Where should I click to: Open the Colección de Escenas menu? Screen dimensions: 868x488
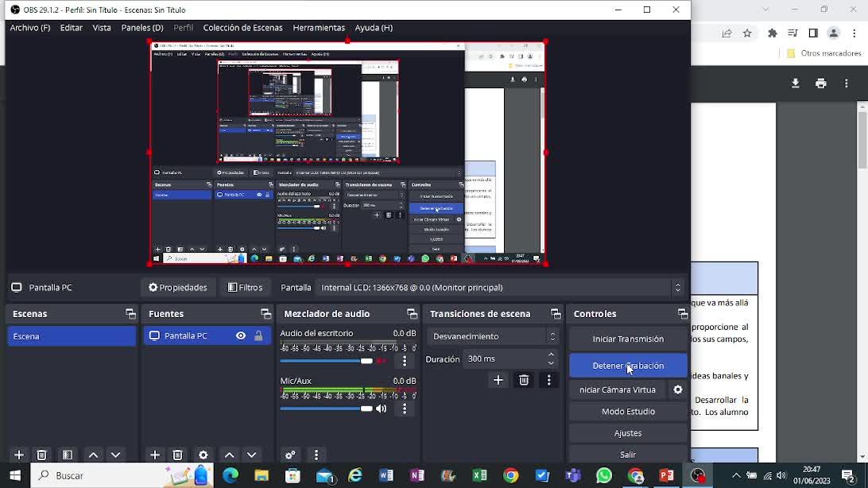(x=242, y=28)
